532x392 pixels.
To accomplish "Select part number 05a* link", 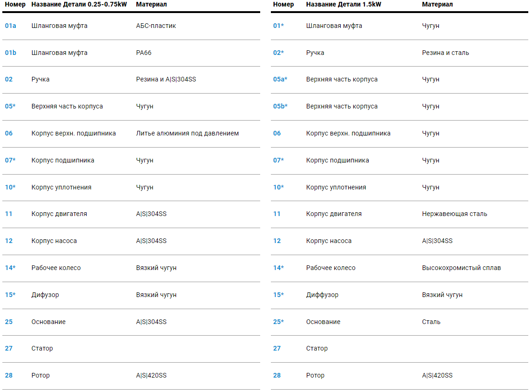I will click(280, 79).
